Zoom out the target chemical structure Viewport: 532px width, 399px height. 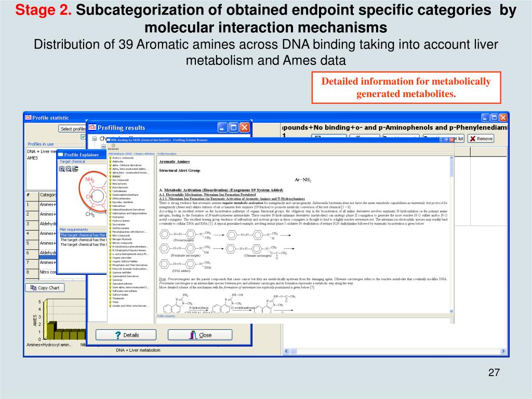69,169
